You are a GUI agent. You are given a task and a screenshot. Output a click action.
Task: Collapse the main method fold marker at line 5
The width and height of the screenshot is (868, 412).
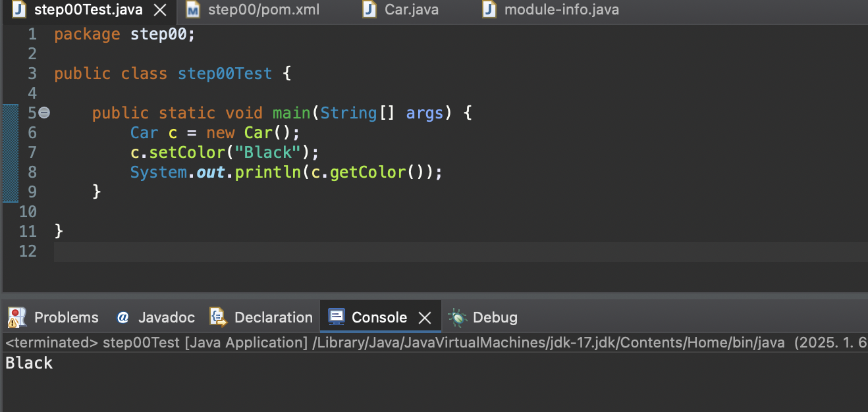pos(44,113)
